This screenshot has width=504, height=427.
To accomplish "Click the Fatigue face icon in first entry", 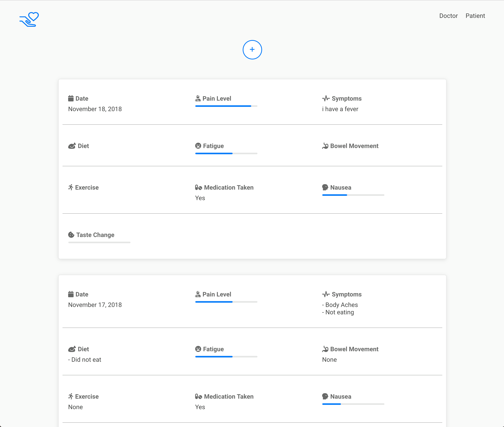I will point(198,146).
